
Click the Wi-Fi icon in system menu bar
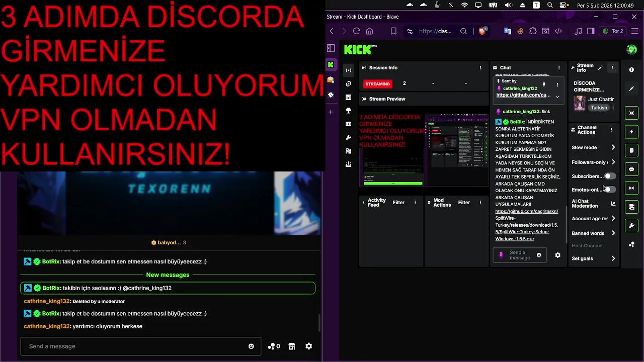464,5
